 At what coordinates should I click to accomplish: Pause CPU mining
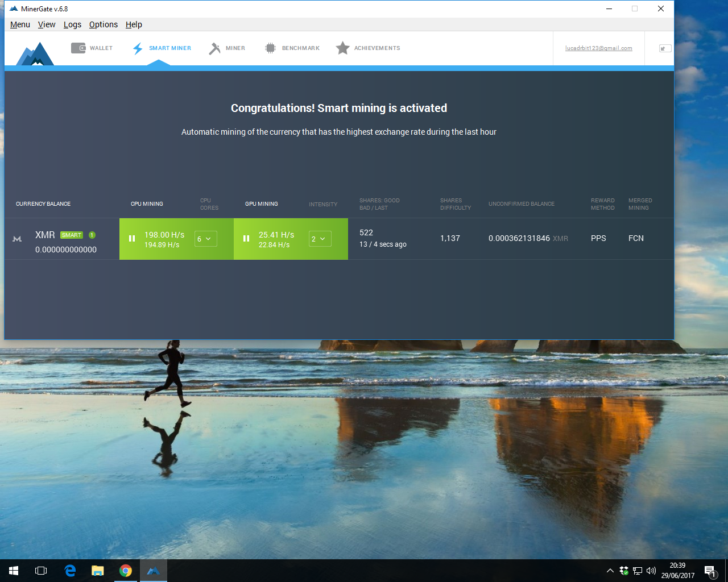[x=132, y=239]
